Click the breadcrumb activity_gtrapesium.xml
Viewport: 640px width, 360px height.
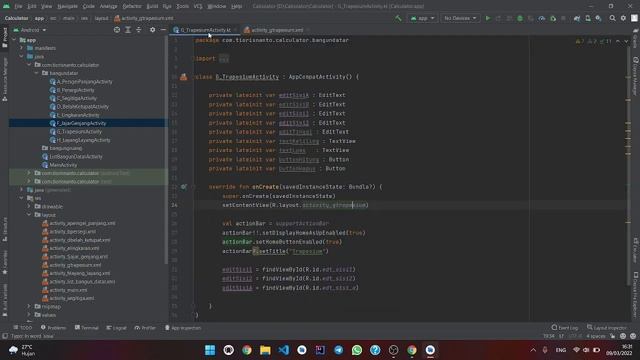tap(144, 18)
